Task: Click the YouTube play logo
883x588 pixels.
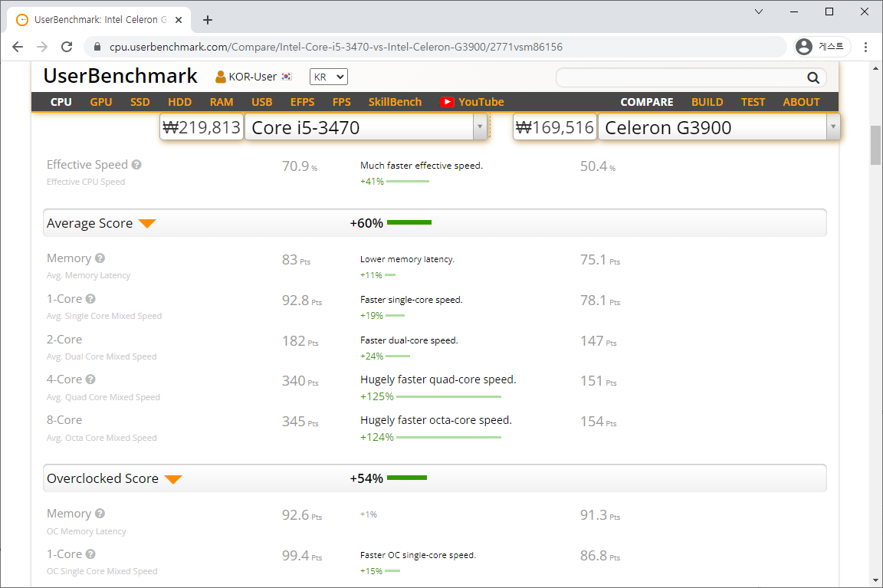Action: [x=447, y=102]
